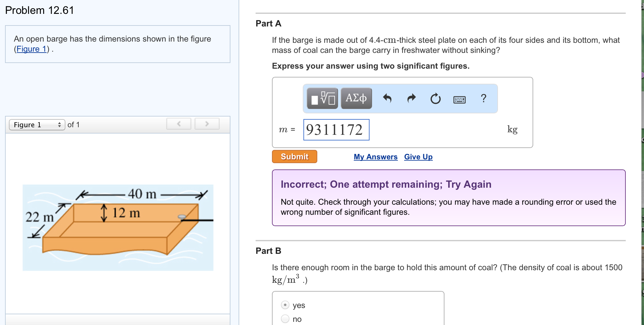Screen dimensions: 644x325
Task: Open the My Answers link
Action: 376,157
